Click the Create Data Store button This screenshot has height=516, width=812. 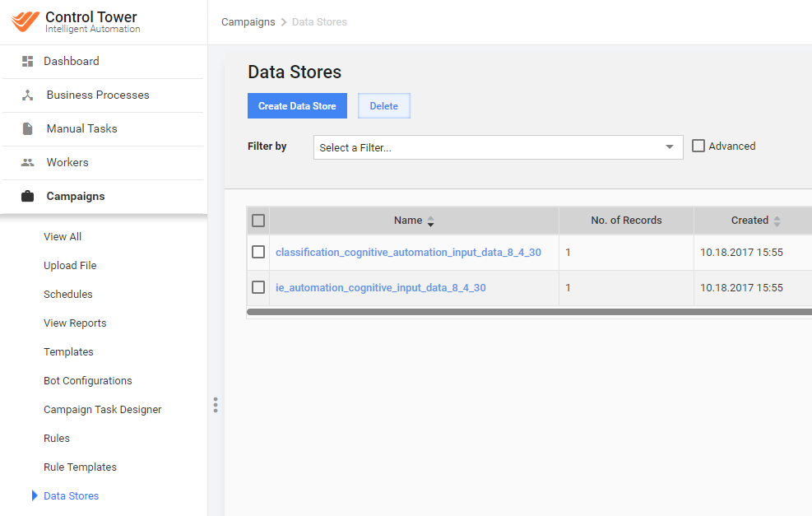297,105
